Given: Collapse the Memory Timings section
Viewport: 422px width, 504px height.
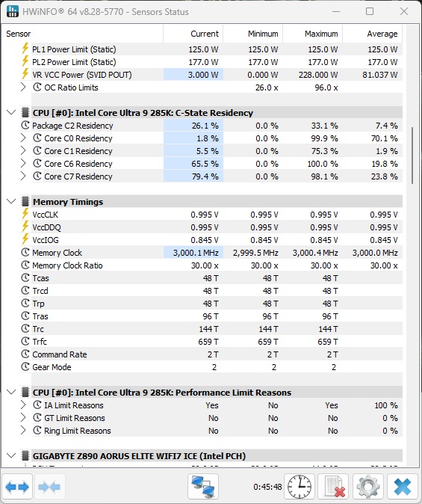Looking at the screenshot, I should point(11,202).
